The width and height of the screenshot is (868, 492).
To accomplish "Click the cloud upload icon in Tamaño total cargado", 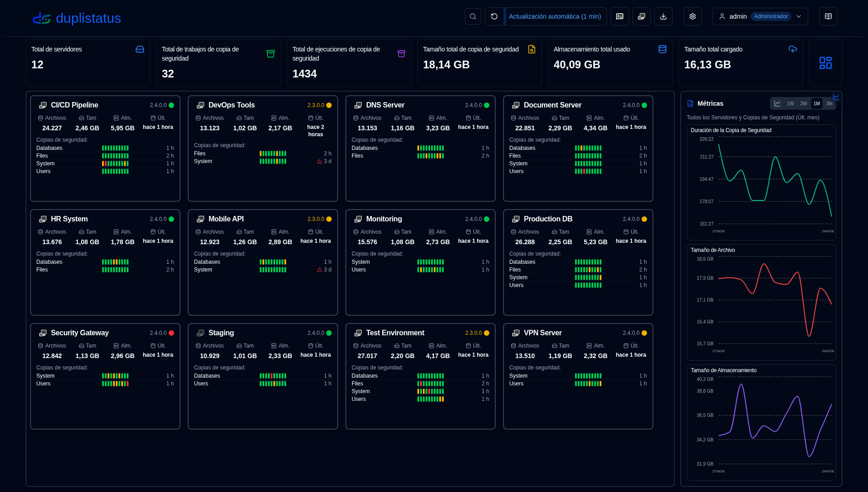I will [x=793, y=49].
